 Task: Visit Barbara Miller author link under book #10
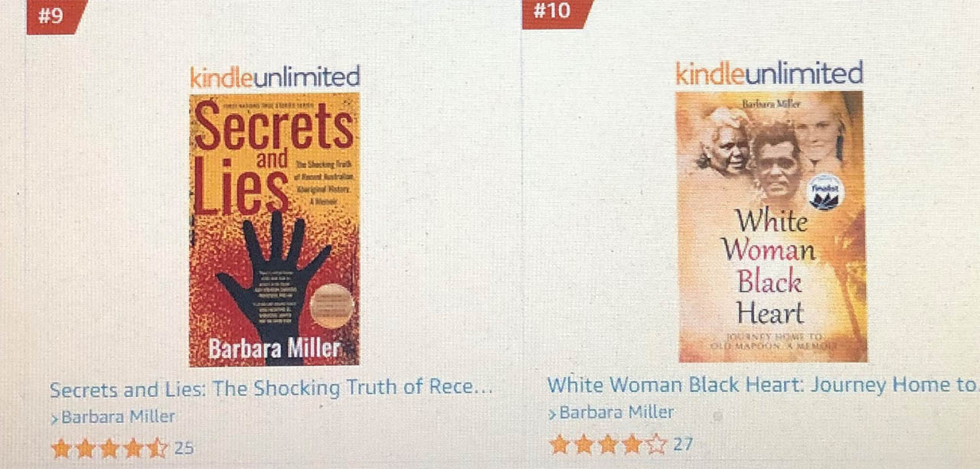pyautogui.click(x=617, y=412)
